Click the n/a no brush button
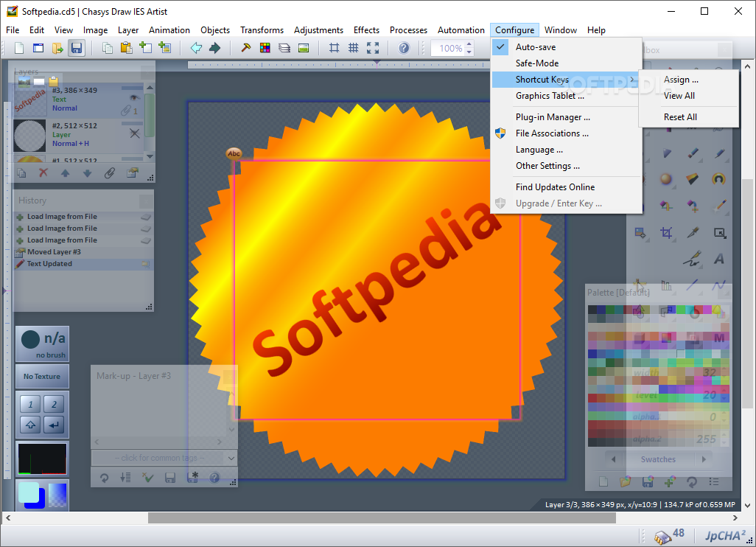 pyautogui.click(x=42, y=344)
